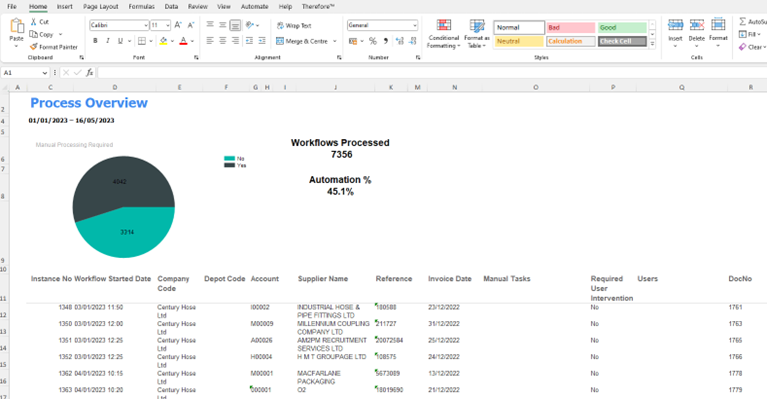Select bottom align icon
Viewport: 767px width, 399px height.
(x=235, y=25)
